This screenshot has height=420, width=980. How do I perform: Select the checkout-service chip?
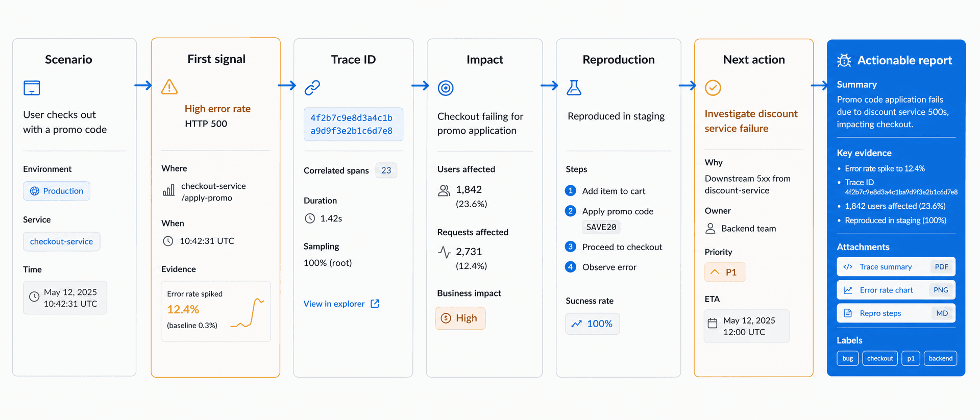tap(61, 241)
